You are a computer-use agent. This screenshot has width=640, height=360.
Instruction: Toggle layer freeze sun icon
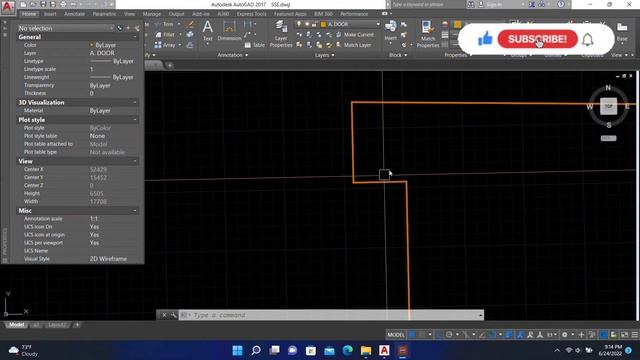click(x=307, y=24)
